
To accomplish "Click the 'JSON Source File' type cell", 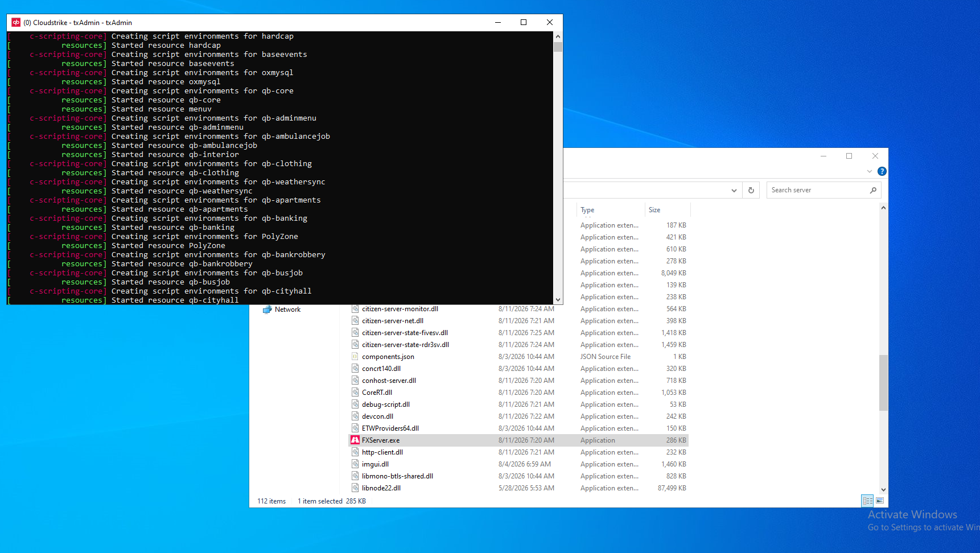I will click(606, 357).
